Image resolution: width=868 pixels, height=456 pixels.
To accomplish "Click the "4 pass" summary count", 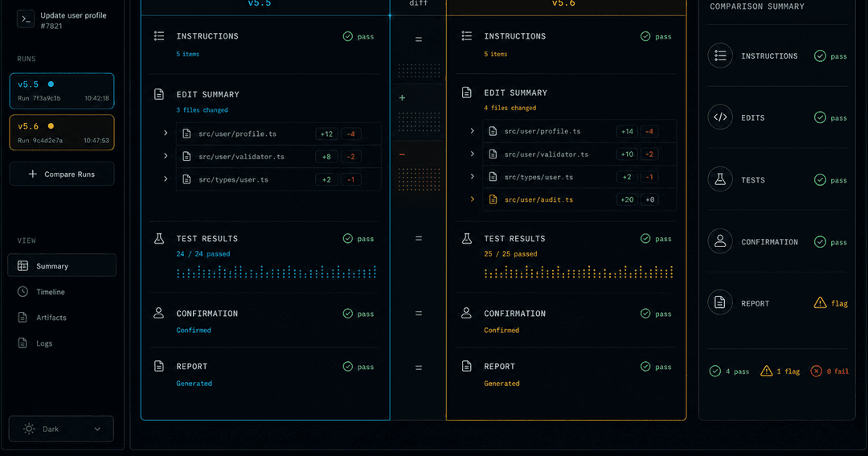I will coord(729,372).
